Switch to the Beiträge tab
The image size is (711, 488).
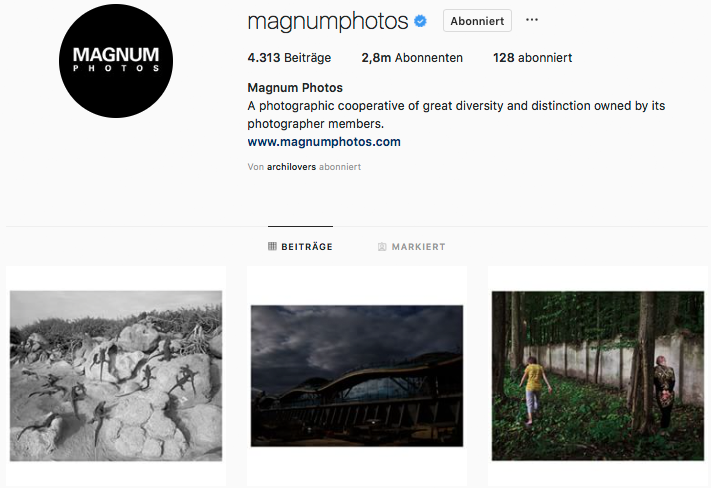[300, 246]
